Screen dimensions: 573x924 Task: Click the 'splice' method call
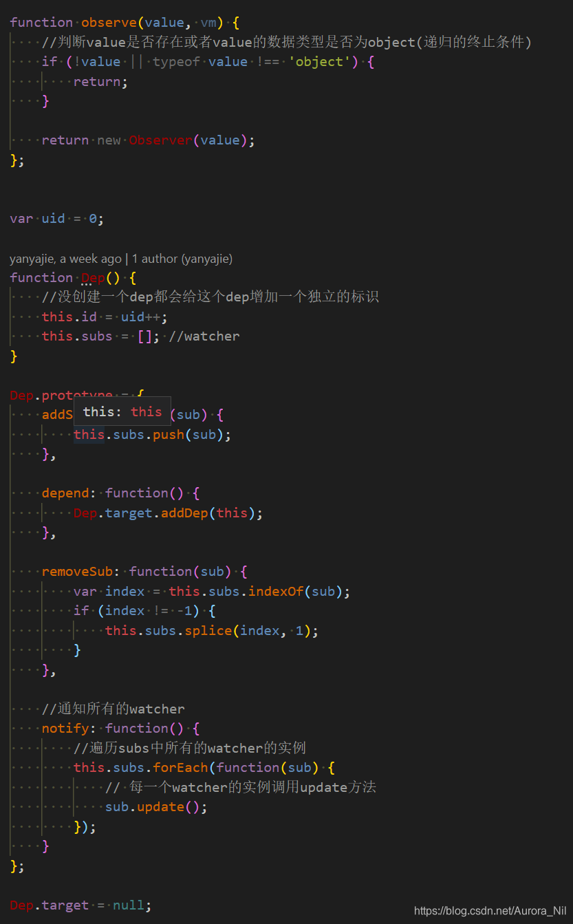208,630
